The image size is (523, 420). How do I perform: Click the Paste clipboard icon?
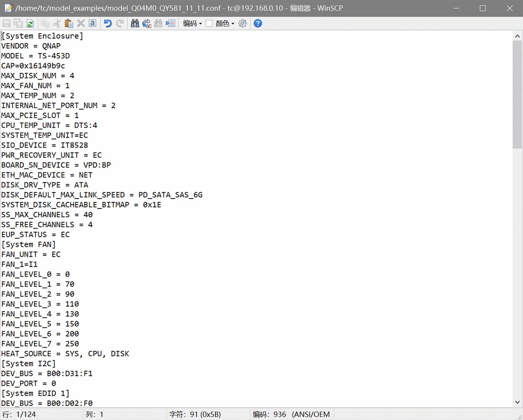click(69, 23)
